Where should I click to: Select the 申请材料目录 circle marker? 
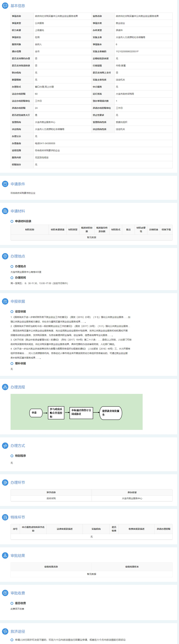[x=12, y=221]
